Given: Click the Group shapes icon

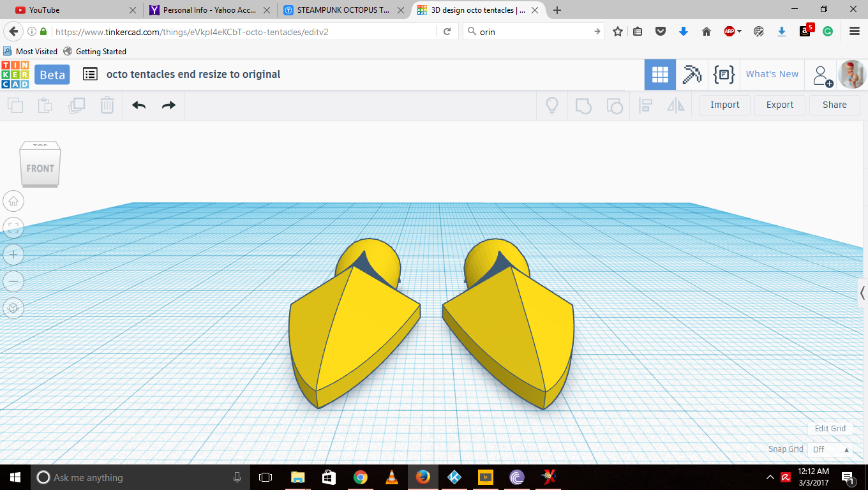Looking at the screenshot, I should (x=583, y=105).
